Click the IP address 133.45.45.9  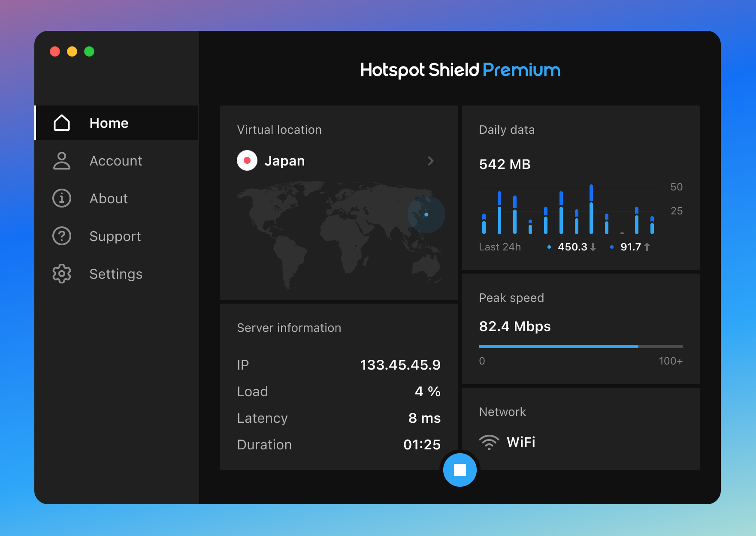pos(400,365)
